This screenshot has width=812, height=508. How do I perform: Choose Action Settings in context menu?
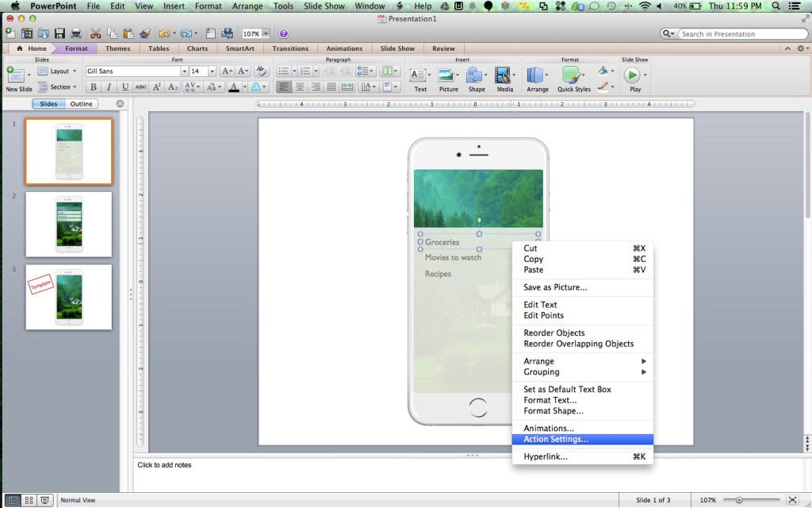(x=583, y=440)
